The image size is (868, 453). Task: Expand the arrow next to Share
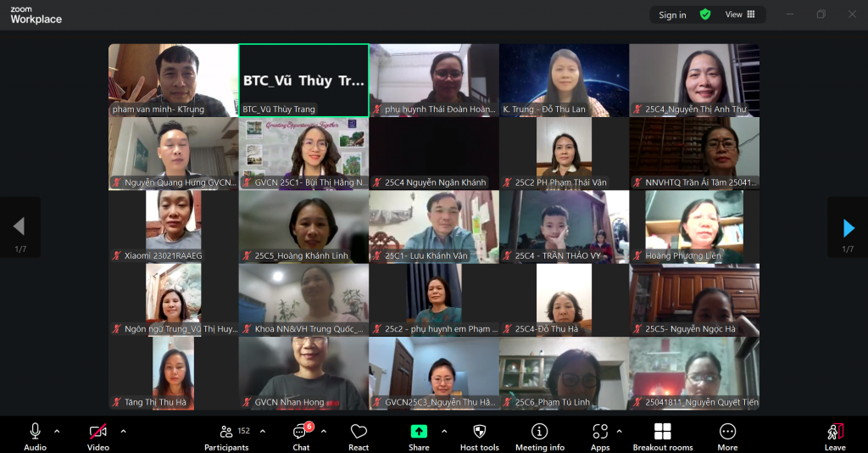coord(444,431)
